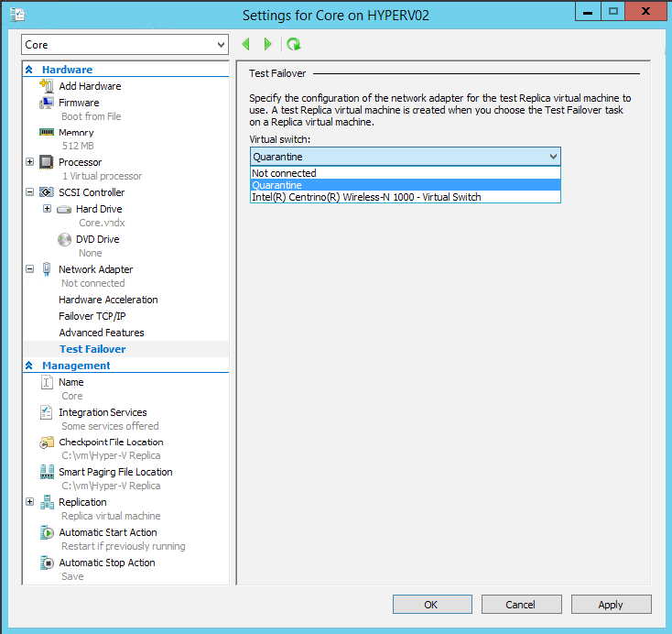This screenshot has height=634, width=672.
Task: Select Automatic Start Action label
Action: pos(108,532)
